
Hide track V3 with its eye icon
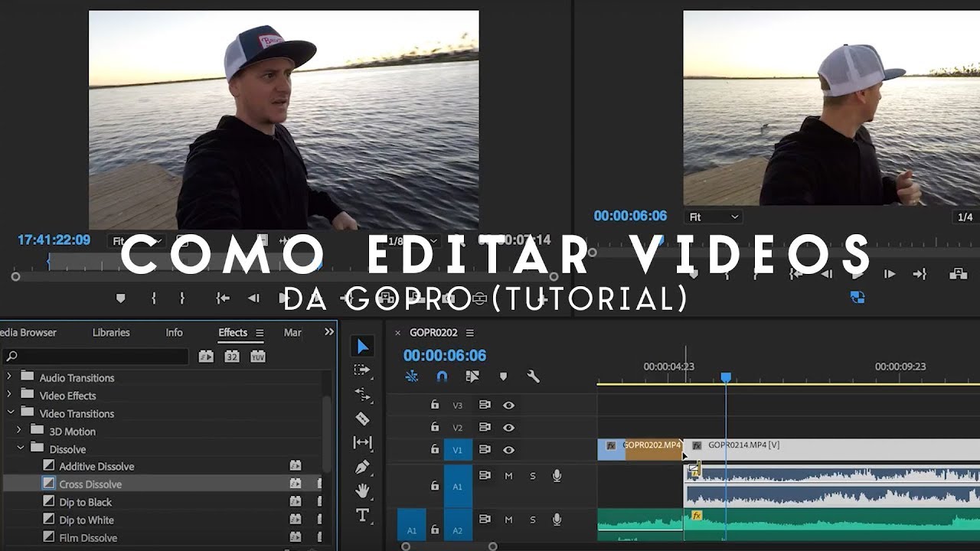(508, 405)
